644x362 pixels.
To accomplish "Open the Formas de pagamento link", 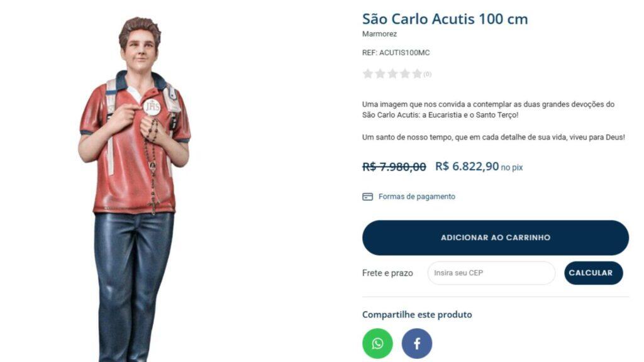I will tap(416, 197).
